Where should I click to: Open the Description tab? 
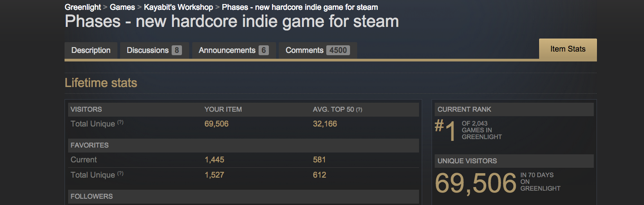coord(91,50)
